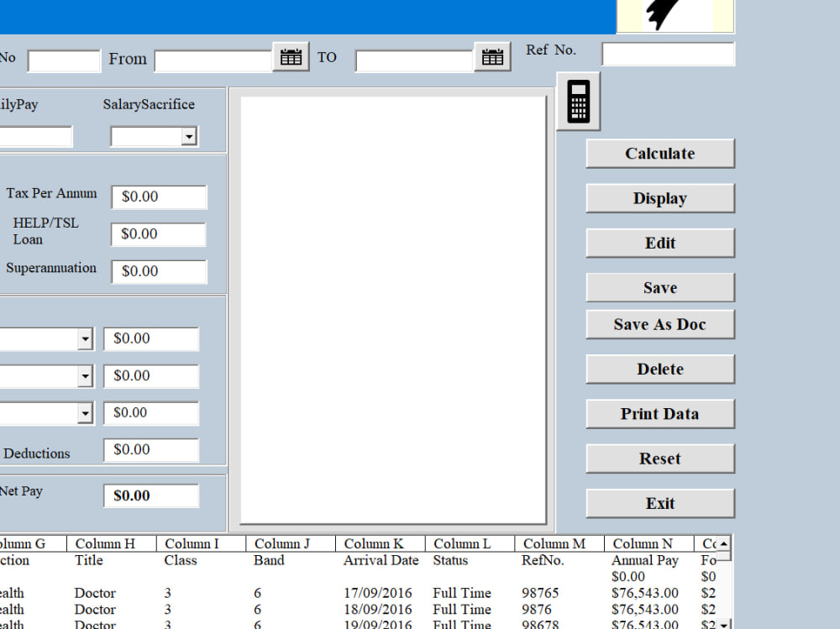Click the Delete button
The image size is (840, 629).
[x=660, y=370]
